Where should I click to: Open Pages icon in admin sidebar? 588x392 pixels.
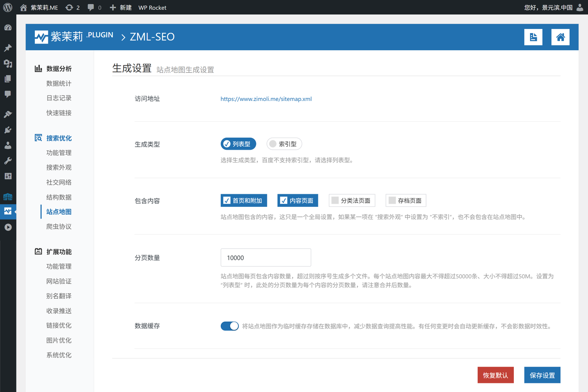(8, 79)
